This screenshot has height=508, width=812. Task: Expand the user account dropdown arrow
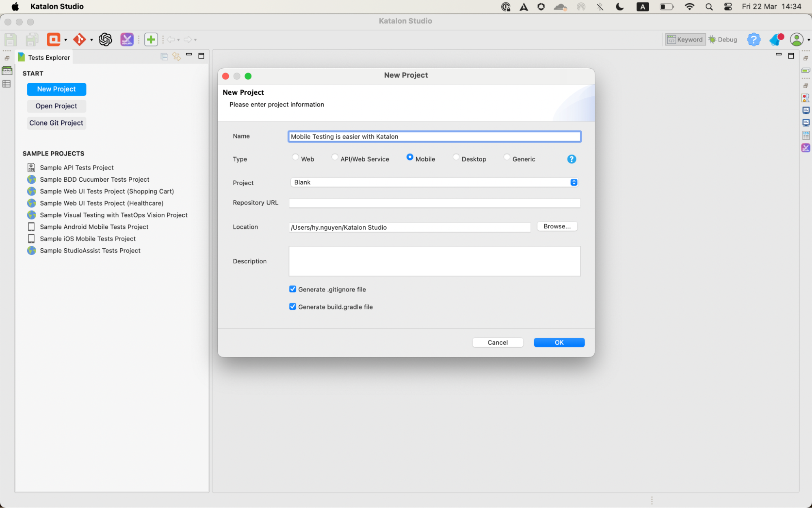[x=808, y=40]
